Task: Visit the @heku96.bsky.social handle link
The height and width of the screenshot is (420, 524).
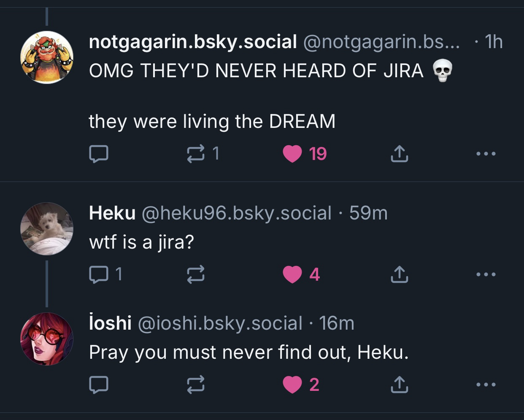Action: tap(236, 213)
